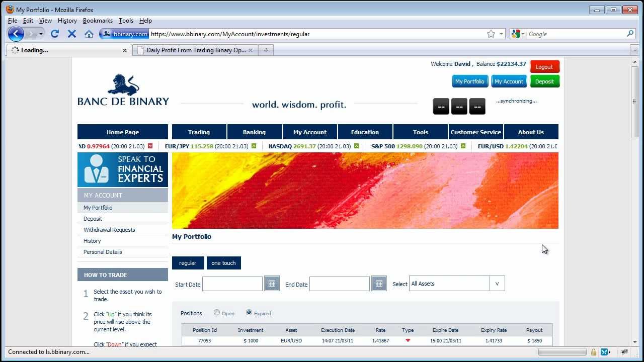Open Deposit link in sidebar

click(93, 219)
